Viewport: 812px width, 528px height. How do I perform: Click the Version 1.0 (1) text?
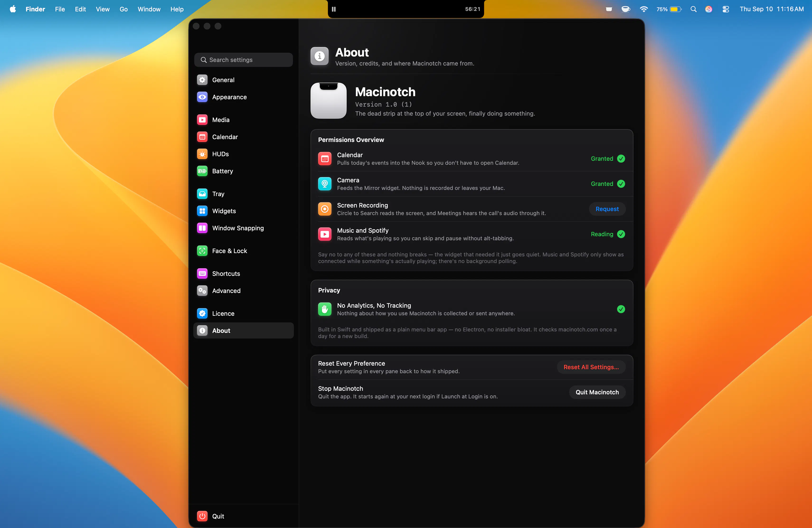[x=383, y=104]
